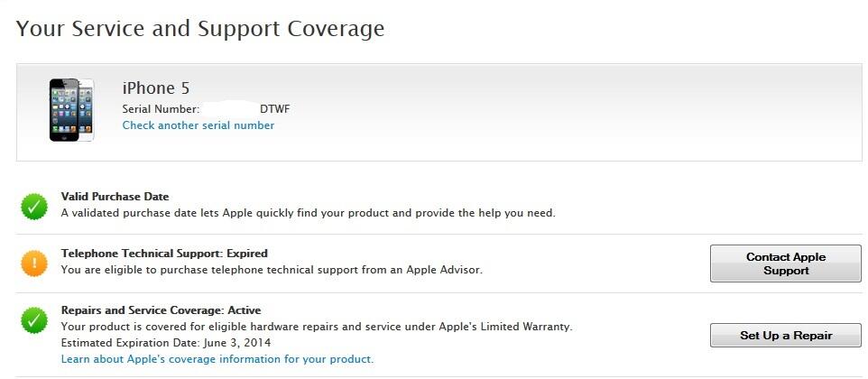Click the validated purchase date description sentence
The width and height of the screenshot is (868, 379).
tap(308, 212)
